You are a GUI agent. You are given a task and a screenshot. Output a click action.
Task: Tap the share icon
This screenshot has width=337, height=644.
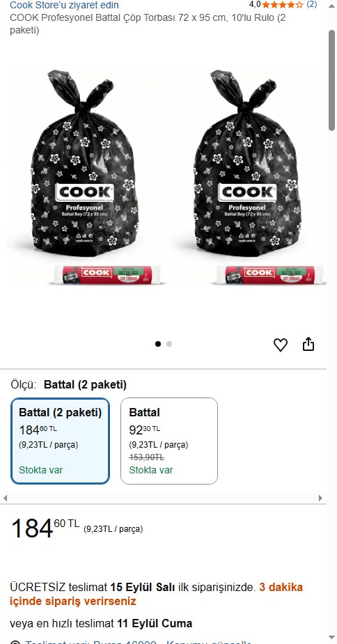308,344
